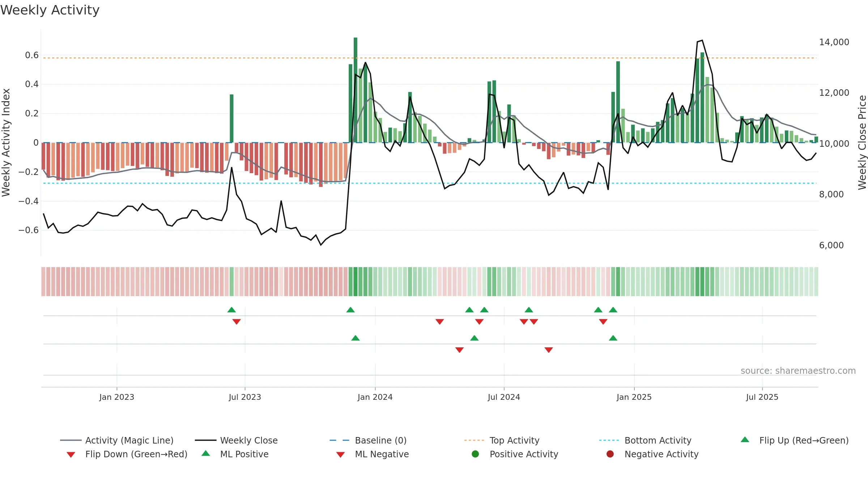
Task: Click the Flip Down red triangle legend icon
Action: 71,455
